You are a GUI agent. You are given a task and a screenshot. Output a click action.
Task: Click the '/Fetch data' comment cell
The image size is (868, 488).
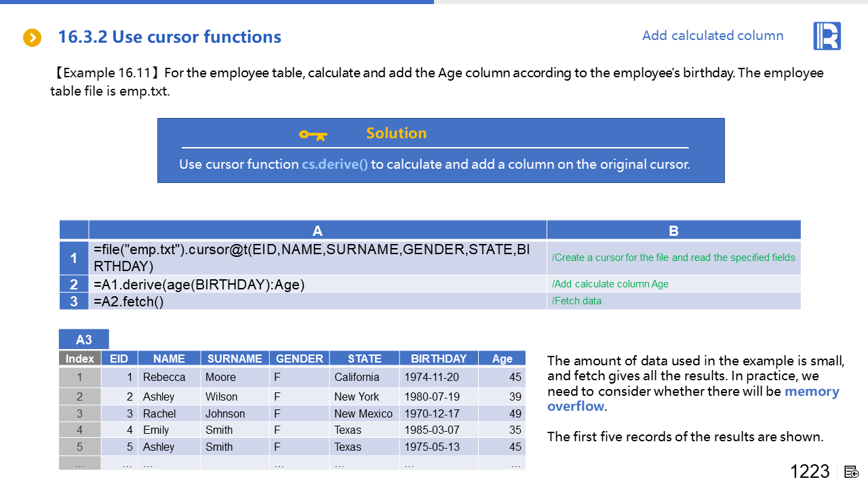(x=673, y=301)
